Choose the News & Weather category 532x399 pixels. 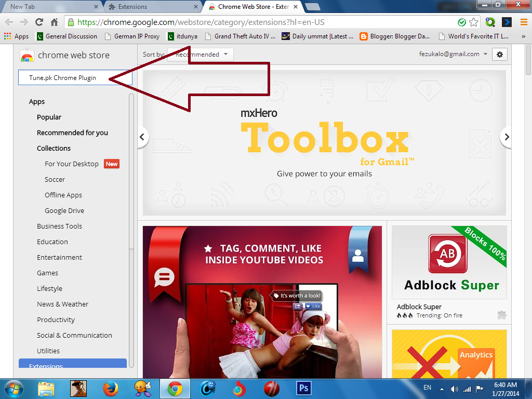point(62,304)
